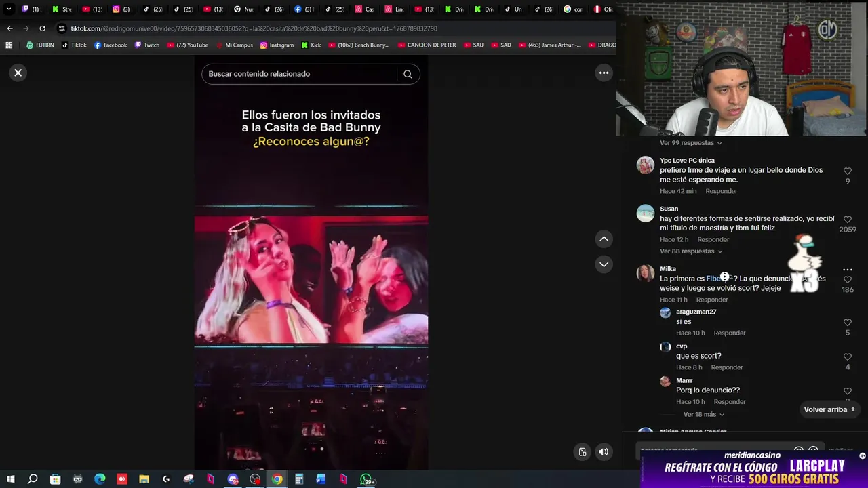Open Kick bookmark
Viewport: 868px width, 488px height.
(311, 45)
